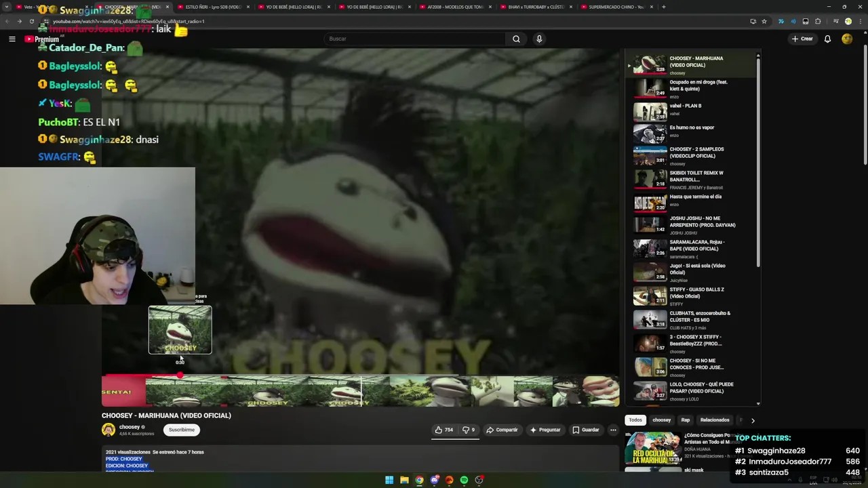Play 'Ocupado en mi droga' from playlist

pyautogui.click(x=690, y=88)
